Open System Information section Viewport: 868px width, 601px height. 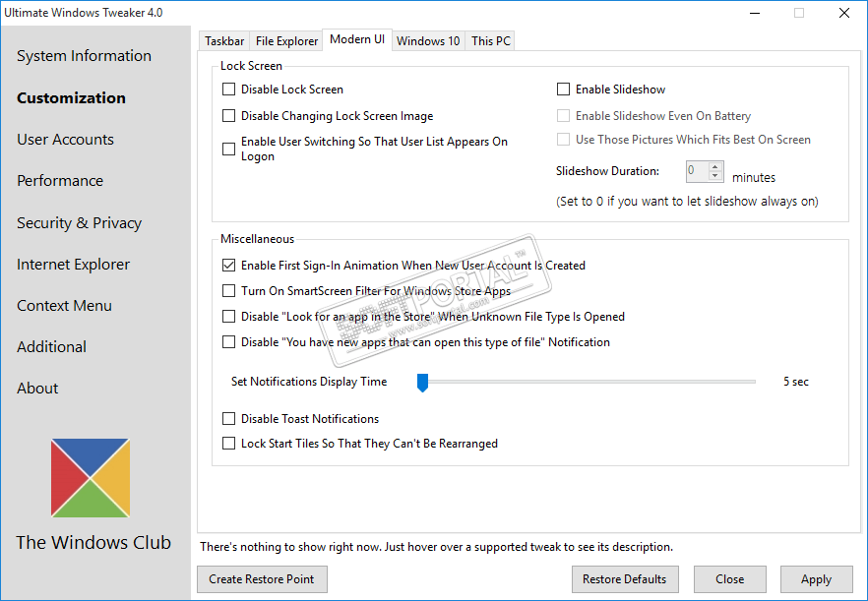pos(85,56)
